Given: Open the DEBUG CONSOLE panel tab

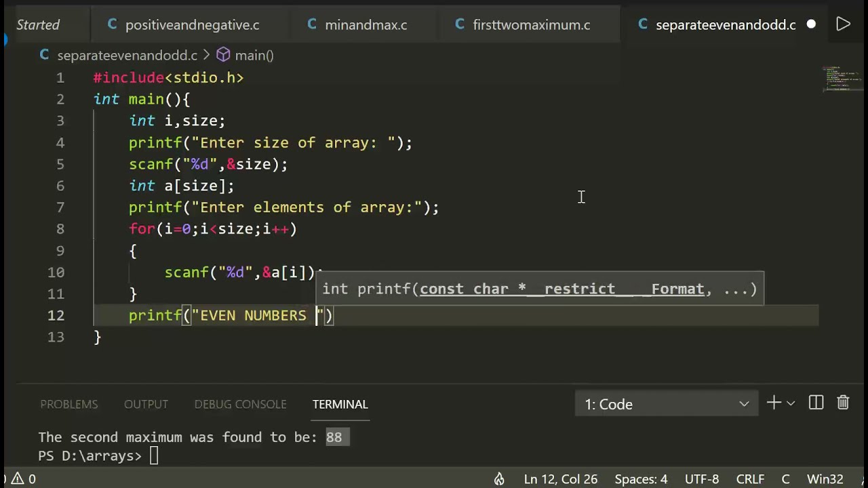Looking at the screenshot, I should click(240, 404).
